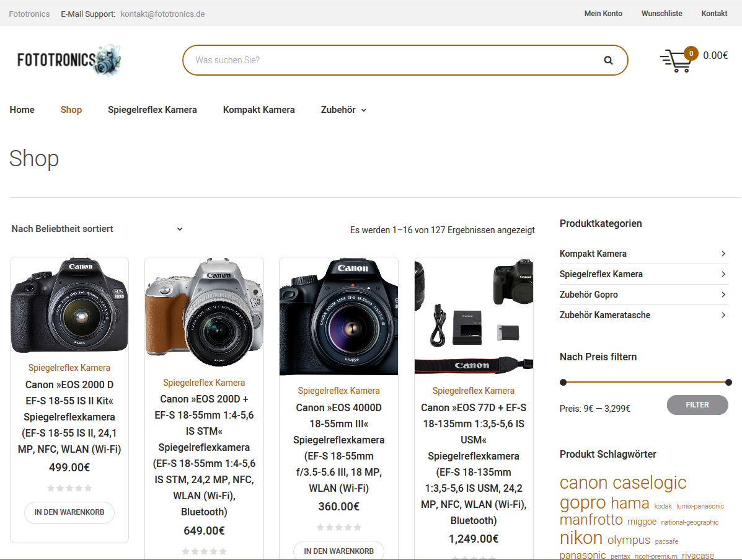This screenshot has height=560, width=742.
Task: Open the Spiegelreflex Kamera menu item
Action: point(152,110)
